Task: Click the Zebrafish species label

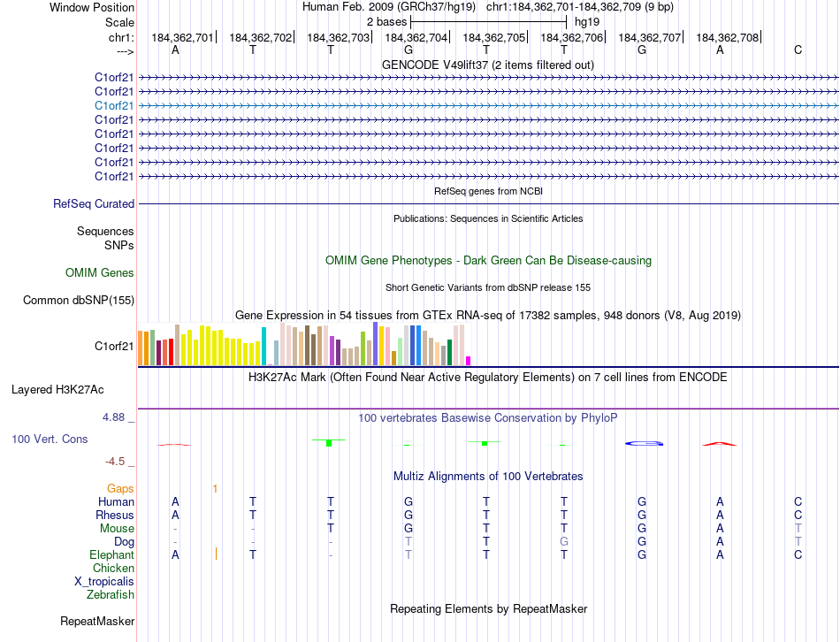Action: pyautogui.click(x=111, y=595)
